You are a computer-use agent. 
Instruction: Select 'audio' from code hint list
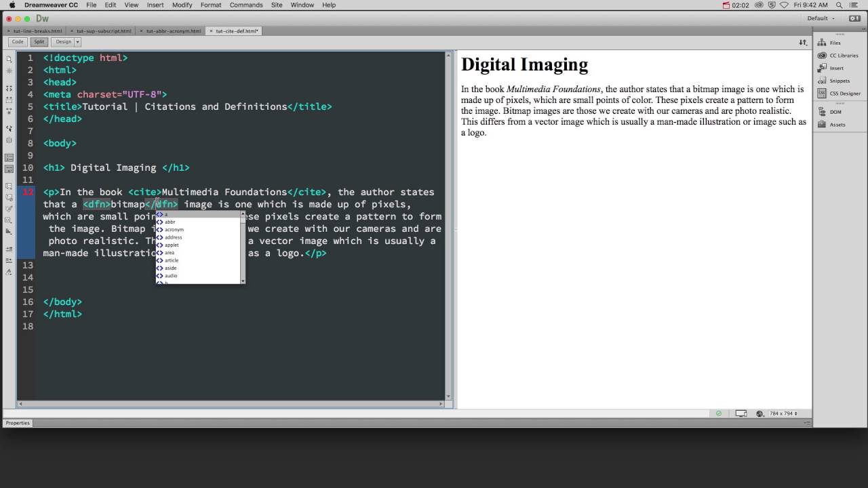click(x=199, y=276)
